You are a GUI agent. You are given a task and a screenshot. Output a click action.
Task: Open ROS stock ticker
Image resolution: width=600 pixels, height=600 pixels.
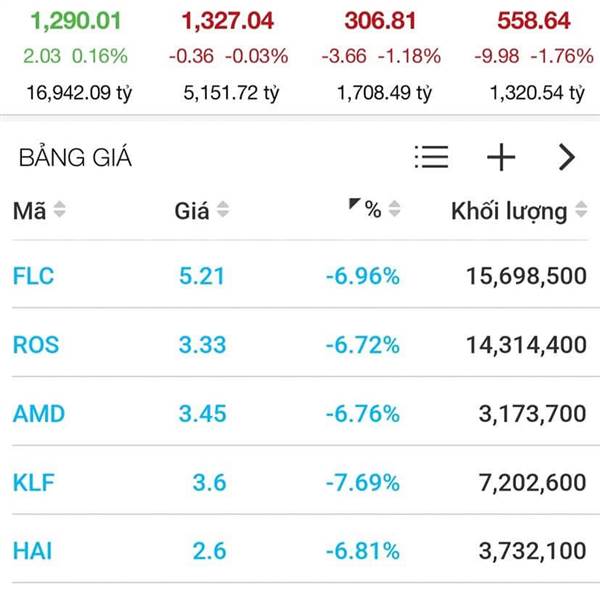coord(36,345)
